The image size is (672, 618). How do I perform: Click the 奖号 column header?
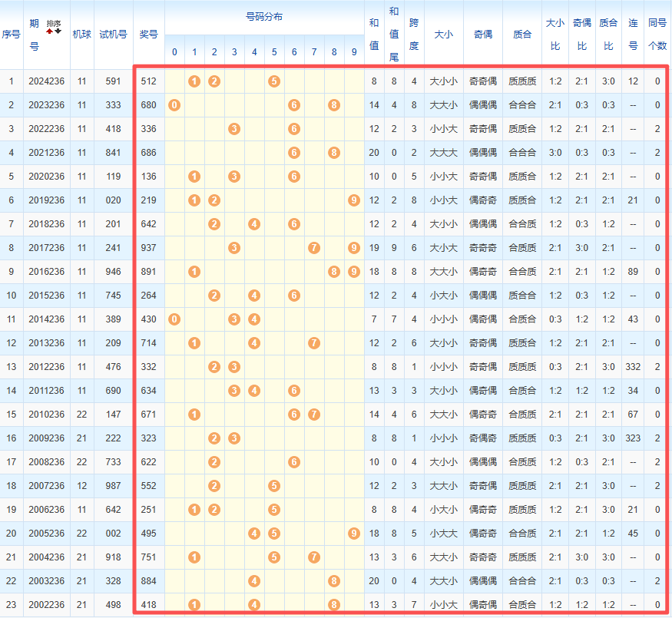[x=149, y=35]
